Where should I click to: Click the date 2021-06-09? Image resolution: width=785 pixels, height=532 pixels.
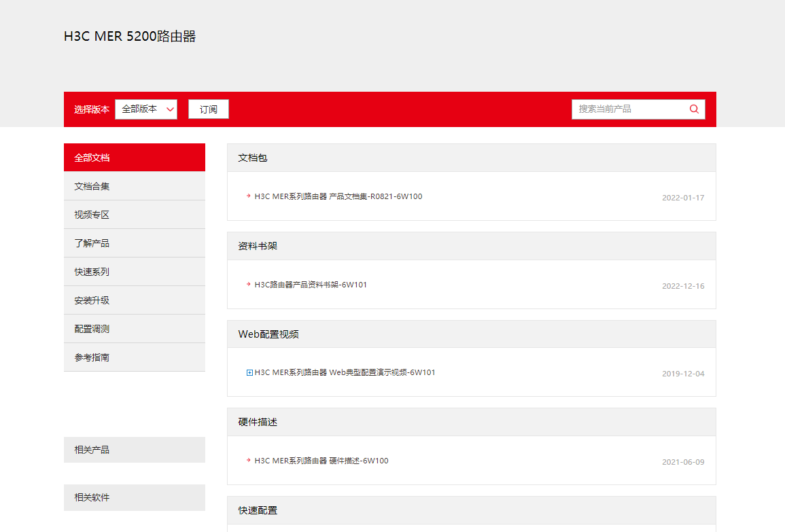point(683,462)
